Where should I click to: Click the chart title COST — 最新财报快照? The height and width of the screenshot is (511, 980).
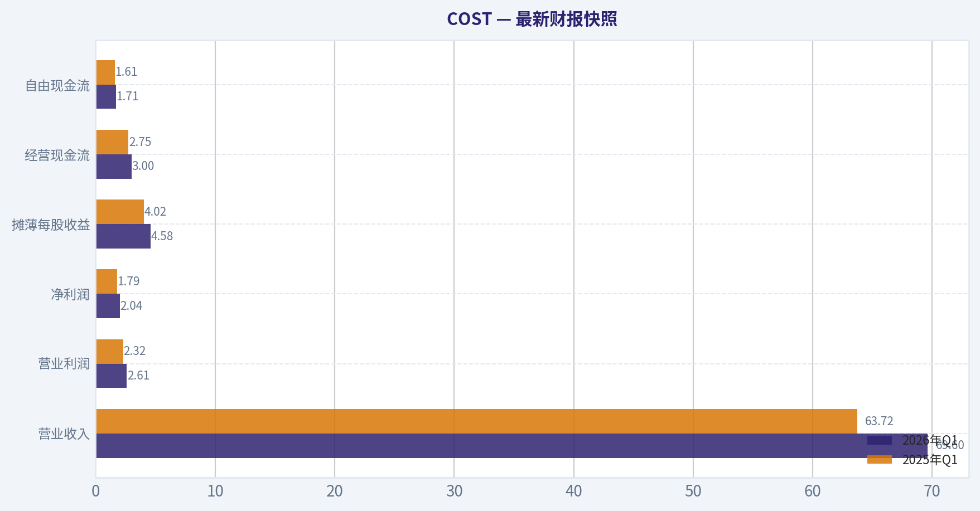click(532, 19)
